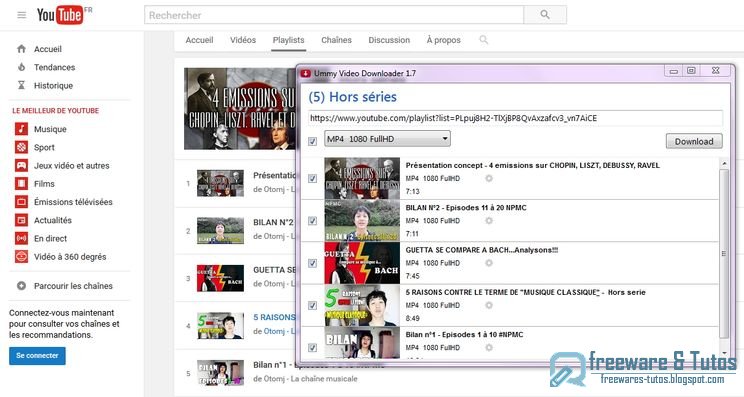This screenshot has width=744, height=397.
Task: Open settings gear for GUETTA SE COMPARE video
Action: click(x=489, y=263)
